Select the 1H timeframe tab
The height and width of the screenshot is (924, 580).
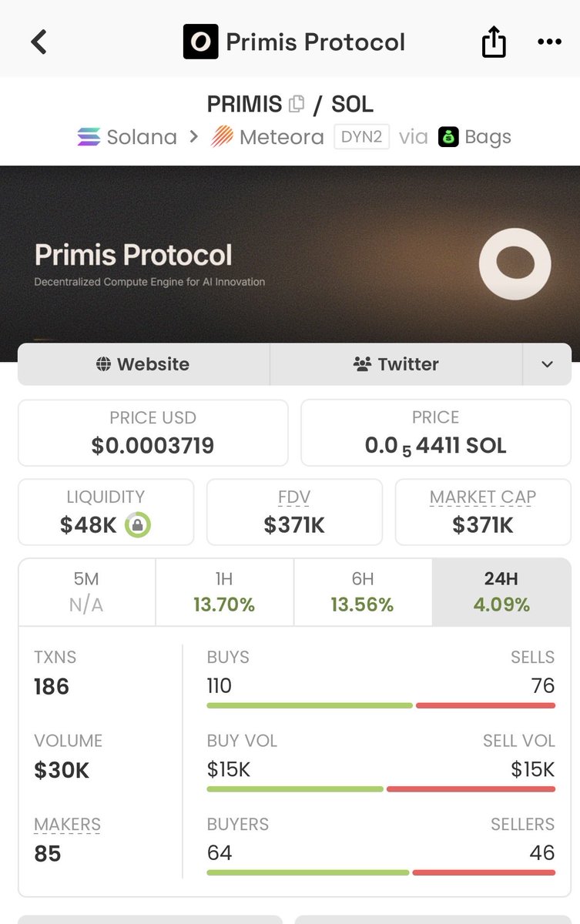[224, 591]
